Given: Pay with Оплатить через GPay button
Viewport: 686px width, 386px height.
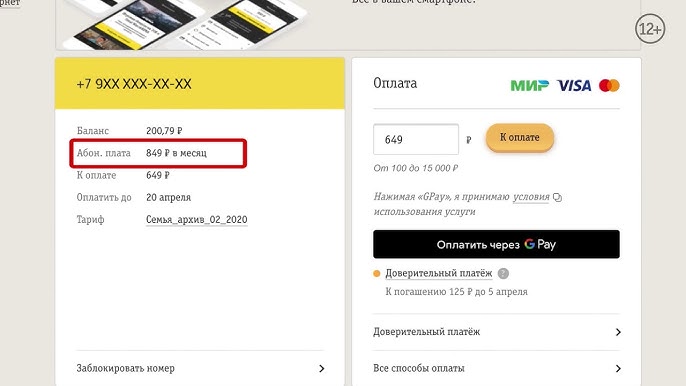Looking at the screenshot, I should pyautogui.click(x=496, y=244).
